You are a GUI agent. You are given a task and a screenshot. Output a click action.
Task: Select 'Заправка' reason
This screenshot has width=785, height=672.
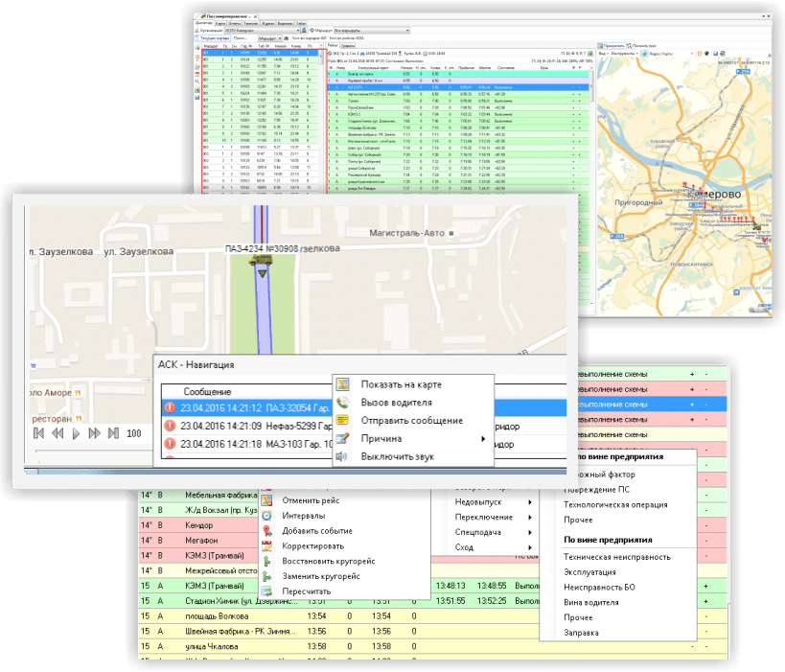581,633
